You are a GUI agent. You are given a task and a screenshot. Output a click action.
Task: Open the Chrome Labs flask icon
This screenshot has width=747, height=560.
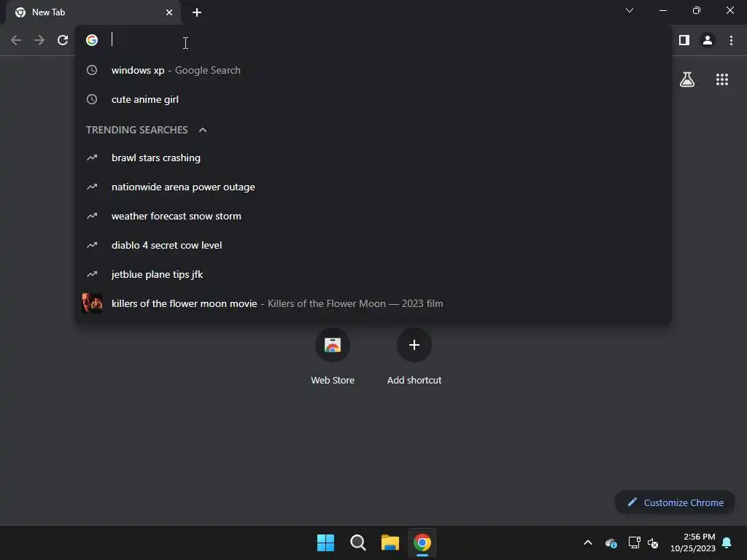(x=687, y=79)
